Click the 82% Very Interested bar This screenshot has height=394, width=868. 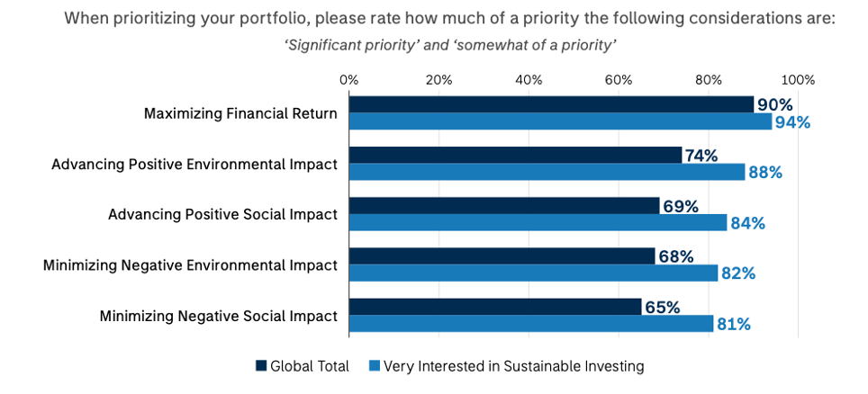[x=532, y=273]
